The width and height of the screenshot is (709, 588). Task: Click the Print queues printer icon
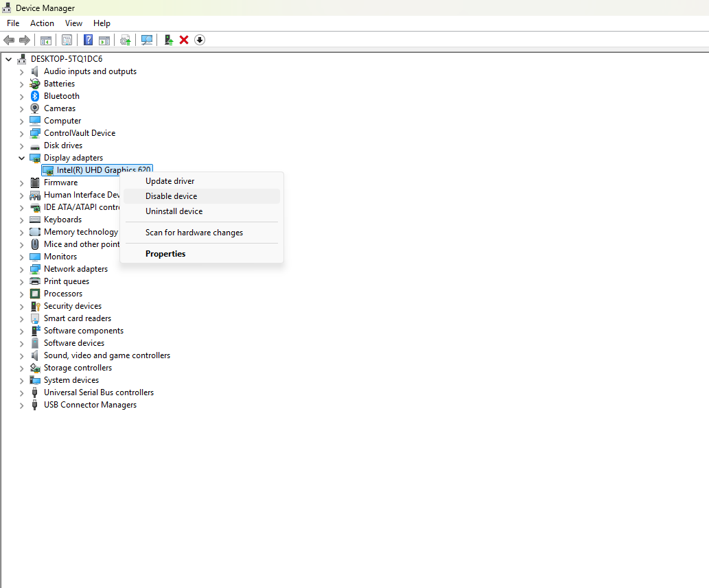tap(35, 281)
